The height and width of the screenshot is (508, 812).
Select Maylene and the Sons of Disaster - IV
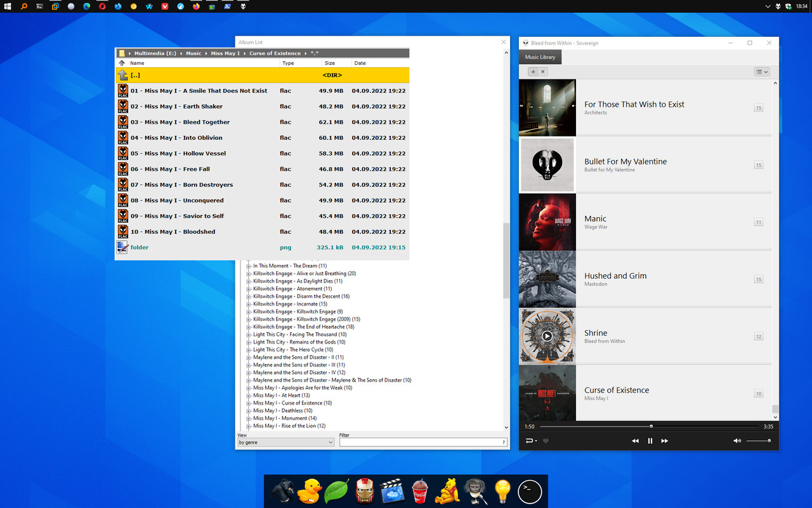[299, 373]
